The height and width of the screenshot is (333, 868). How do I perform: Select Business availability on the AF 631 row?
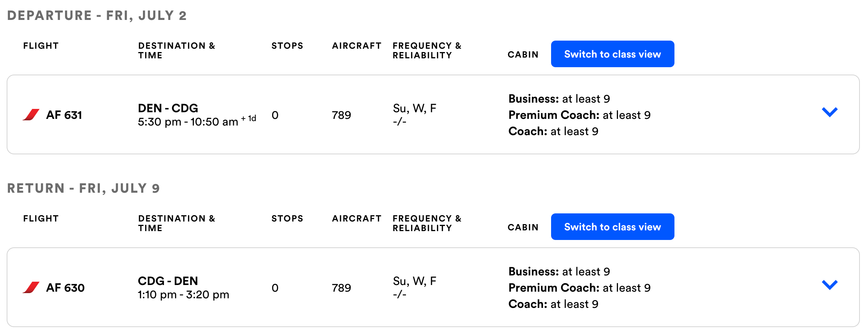pyautogui.click(x=559, y=99)
